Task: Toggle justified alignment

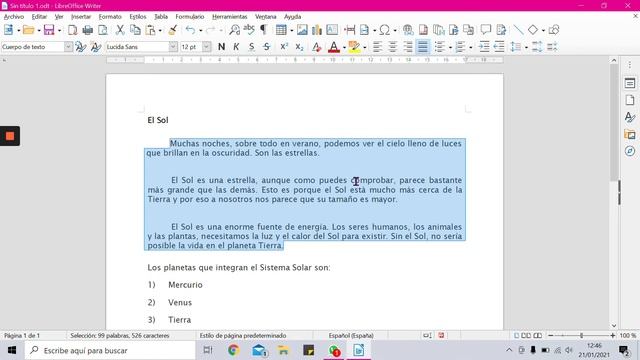Action: pyautogui.click(x=423, y=47)
